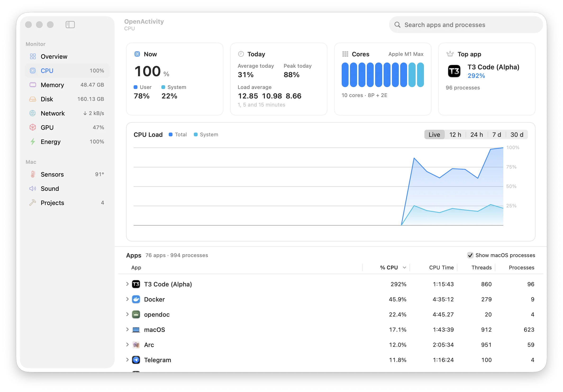Click the T3 icon in Top app card
563x392 pixels.
pyautogui.click(x=454, y=71)
